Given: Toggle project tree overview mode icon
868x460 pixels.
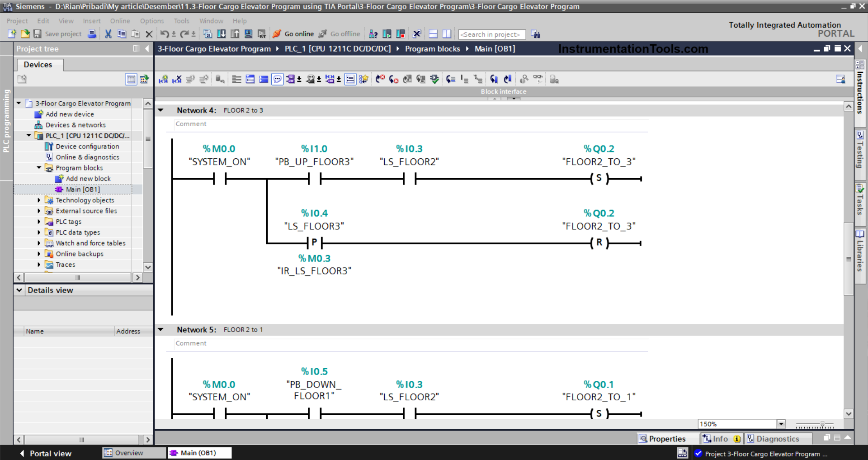Looking at the screenshot, I should tap(131, 79).
